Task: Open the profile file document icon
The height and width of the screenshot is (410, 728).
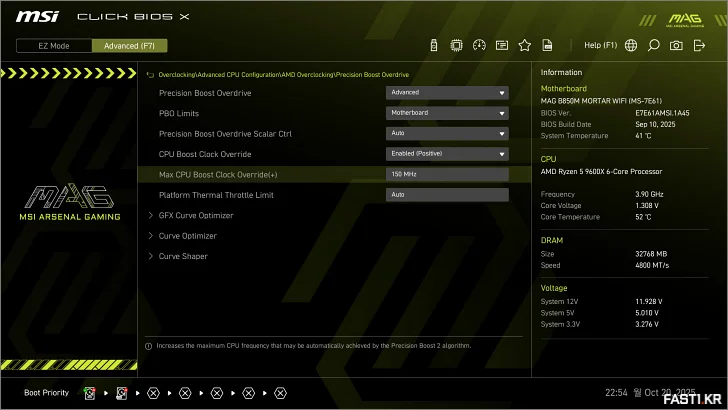Action: (x=547, y=46)
